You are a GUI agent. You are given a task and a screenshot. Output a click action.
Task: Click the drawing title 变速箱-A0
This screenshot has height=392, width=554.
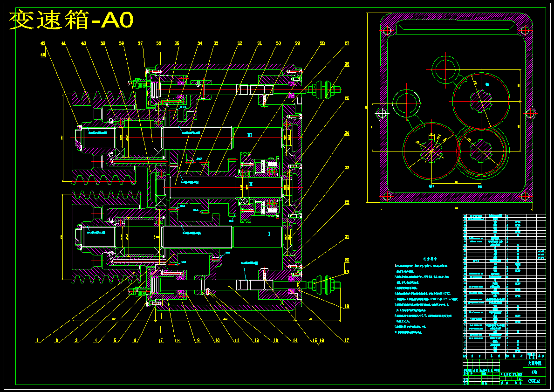coord(71,20)
